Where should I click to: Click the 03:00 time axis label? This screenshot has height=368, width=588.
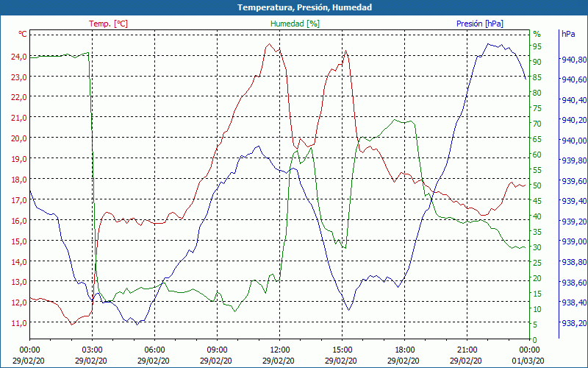point(93,350)
